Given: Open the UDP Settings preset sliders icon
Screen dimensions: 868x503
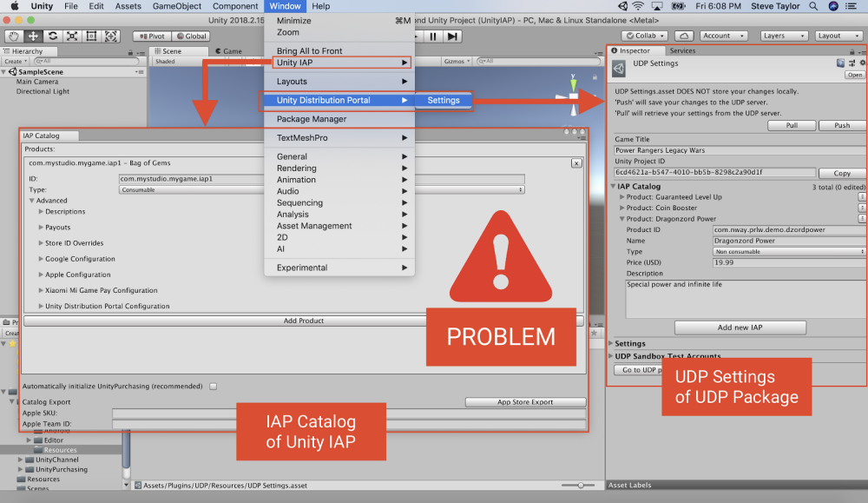Looking at the screenshot, I should pyautogui.click(x=852, y=63).
